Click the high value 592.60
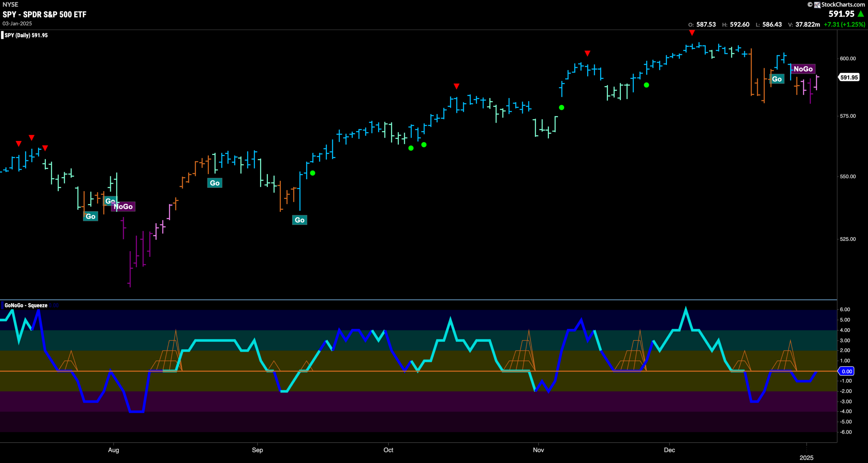This screenshot has width=868, height=463. click(739, 24)
